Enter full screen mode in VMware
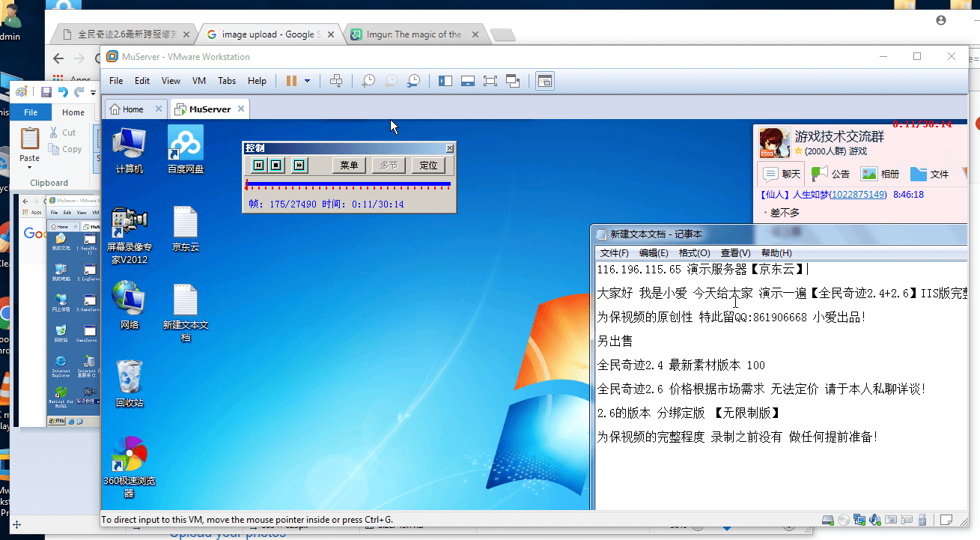Viewport: 980px width, 540px height. click(x=490, y=81)
